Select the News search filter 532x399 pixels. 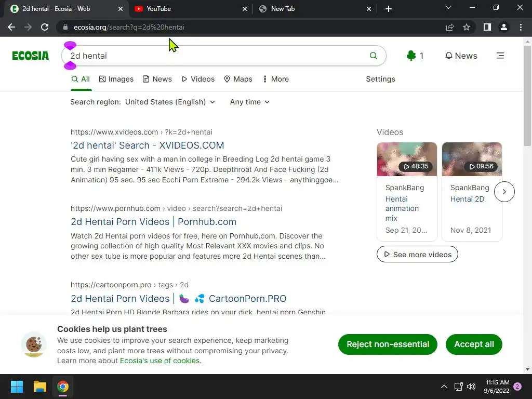click(157, 79)
